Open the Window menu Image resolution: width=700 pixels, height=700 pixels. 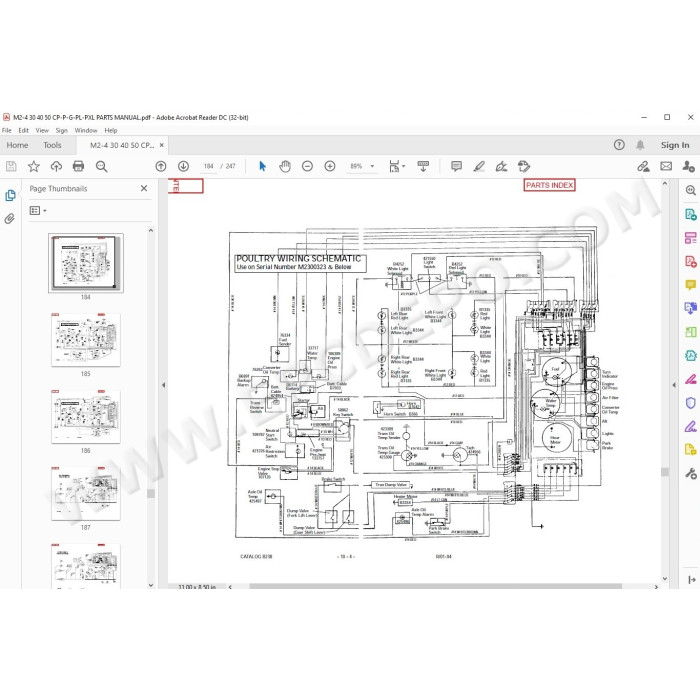point(86,130)
